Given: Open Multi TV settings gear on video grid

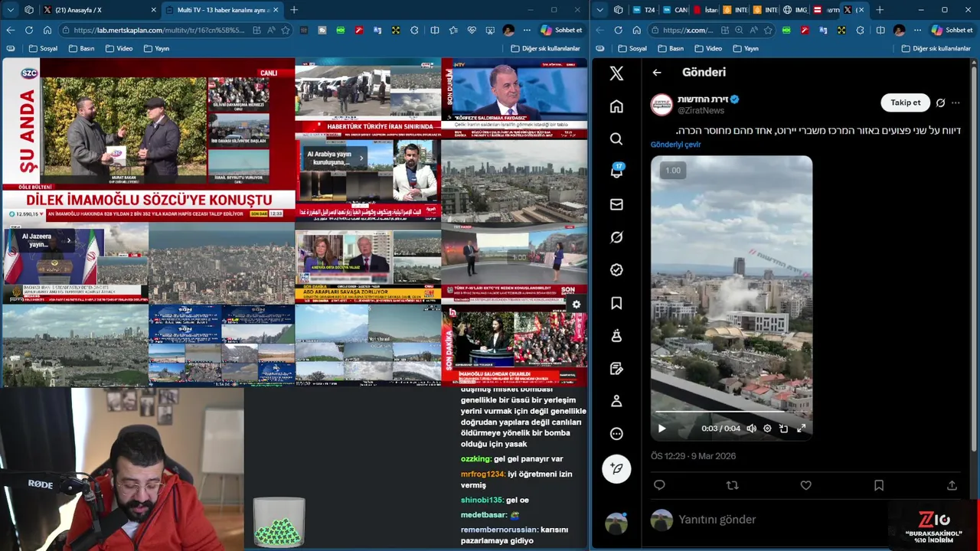Looking at the screenshot, I should 576,305.
